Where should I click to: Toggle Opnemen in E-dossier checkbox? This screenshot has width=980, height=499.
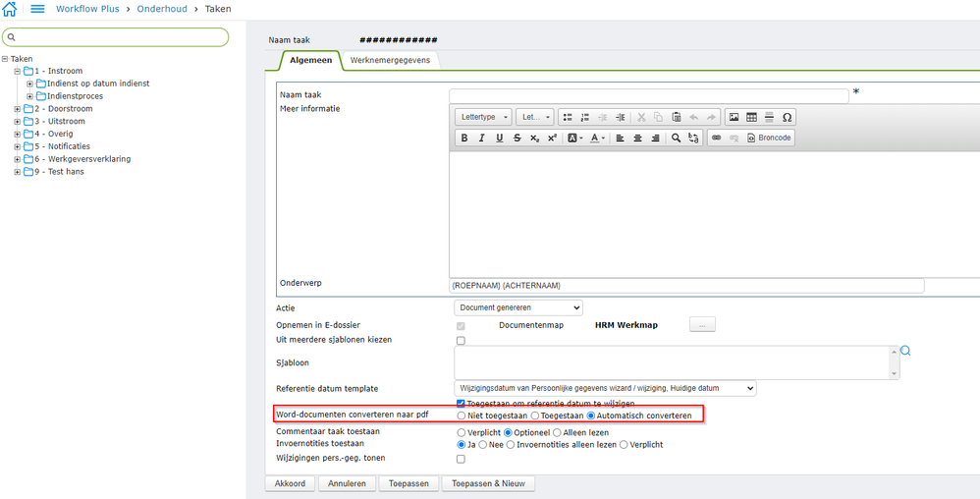point(462,326)
